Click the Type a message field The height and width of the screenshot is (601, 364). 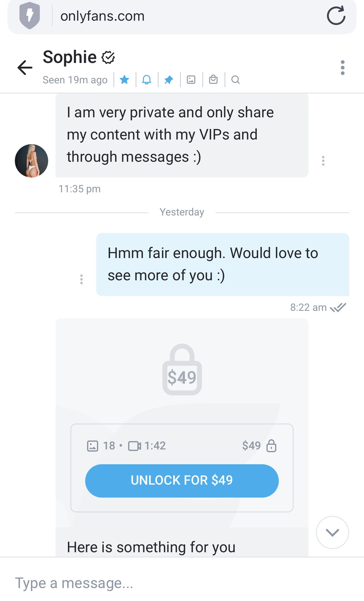point(182,583)
